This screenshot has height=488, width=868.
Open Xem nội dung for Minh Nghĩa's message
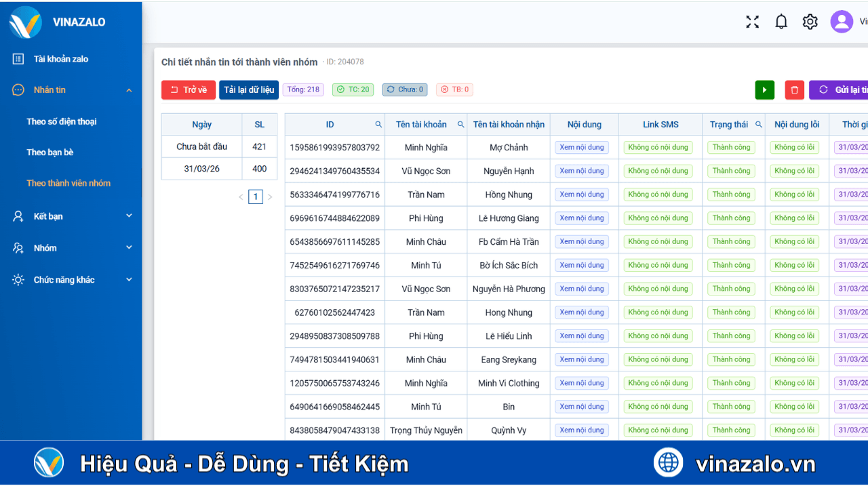point(581,147)
